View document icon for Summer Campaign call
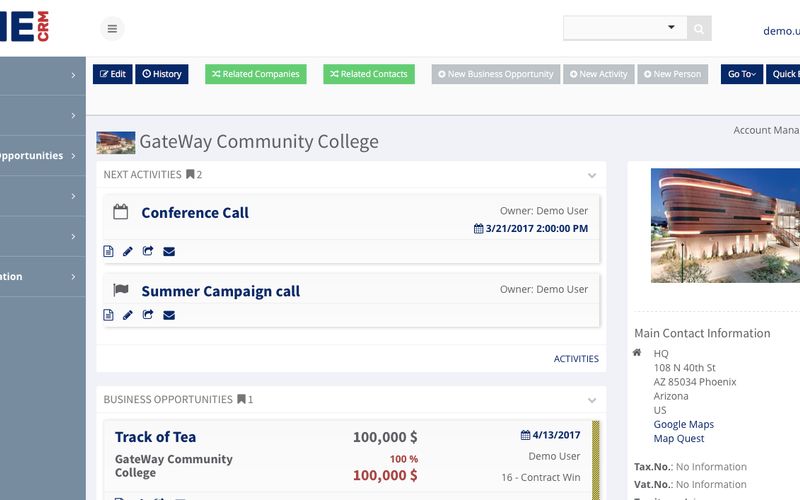The width and height of the screenshot is (800, 500). pos(108,315)
